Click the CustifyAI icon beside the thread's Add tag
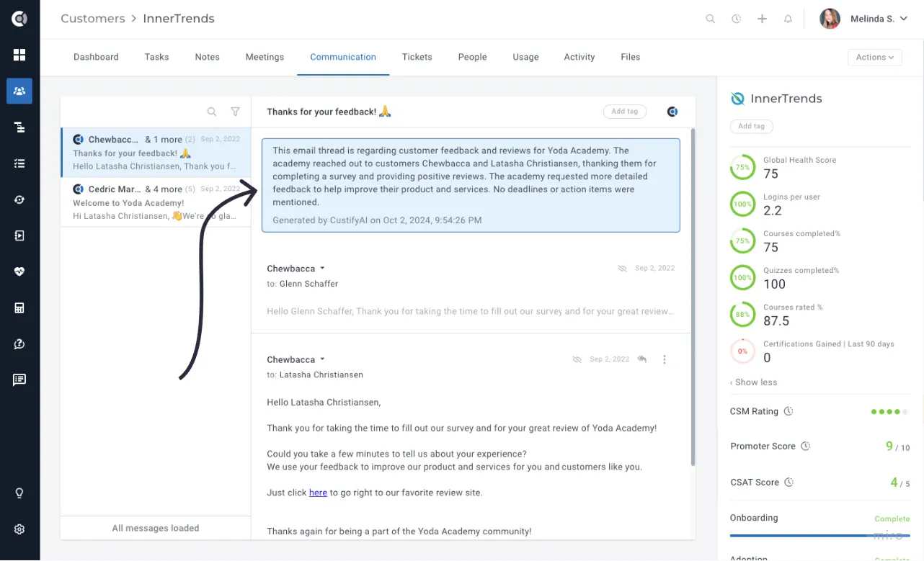 click(672, 112)
